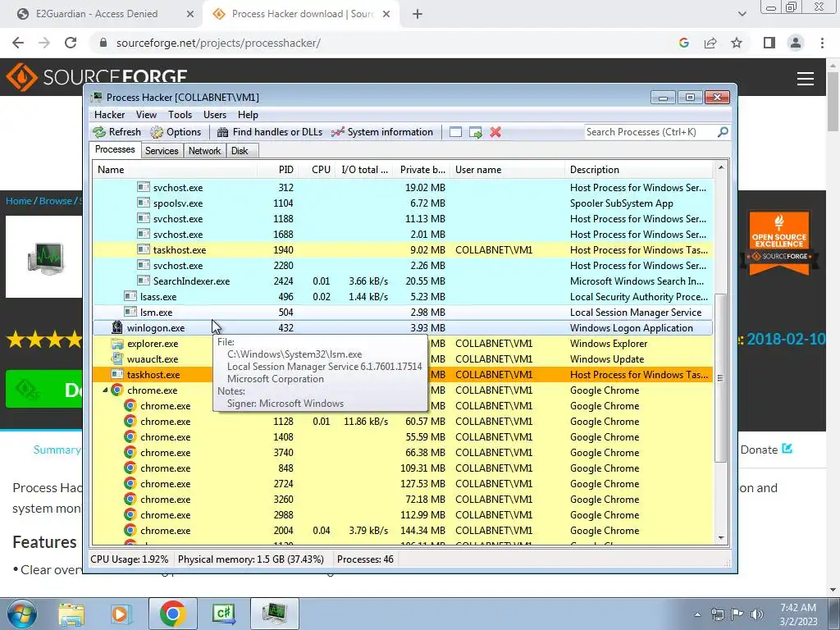Viewport: 840px width, 630px height.
Task: Select the highlighted orange taskhost.exe row
Action: pos(403,374)
